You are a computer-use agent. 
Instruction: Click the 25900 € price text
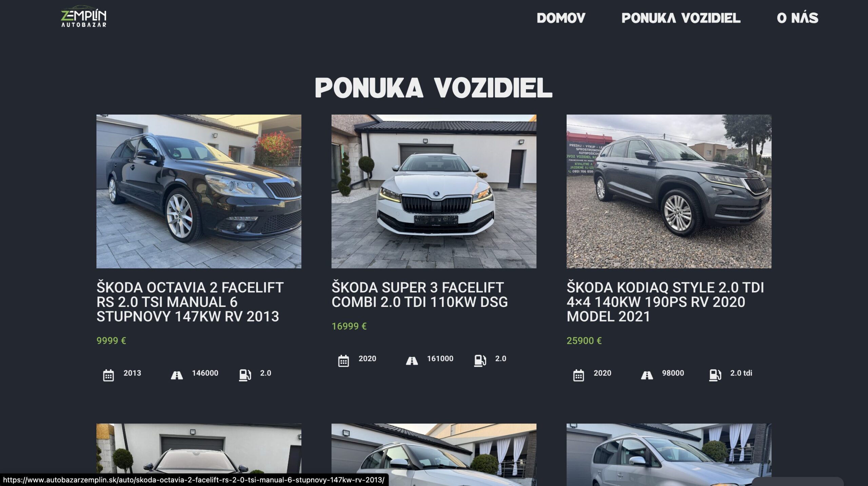pos(584,341)
